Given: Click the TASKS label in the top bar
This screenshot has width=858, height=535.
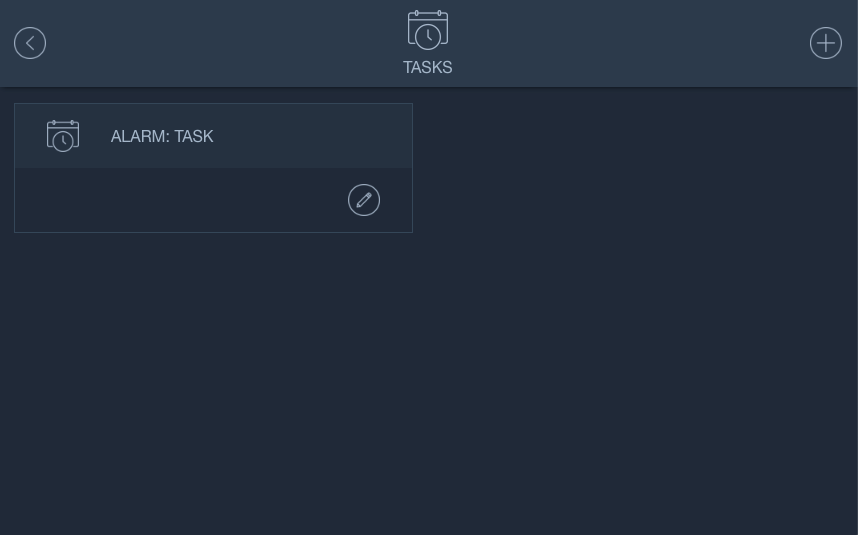Looking at the screenshot, I should 427,68.
